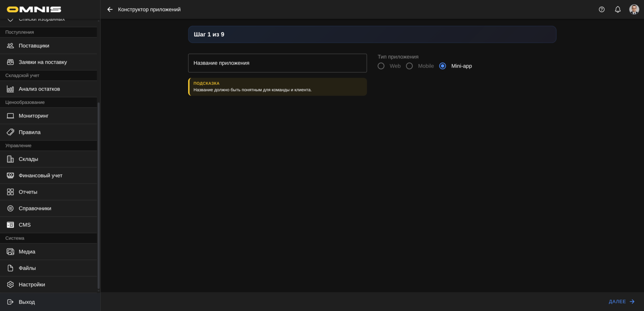Screen dimensions: 644x311
Task: Open help via the question mark icon
Action: [602, 9]
